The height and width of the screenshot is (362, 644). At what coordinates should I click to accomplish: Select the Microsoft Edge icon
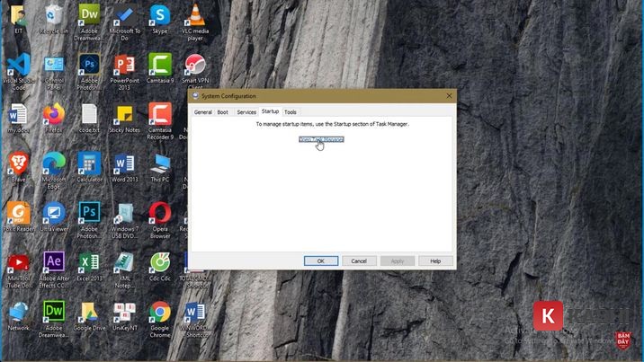(54, 171)
